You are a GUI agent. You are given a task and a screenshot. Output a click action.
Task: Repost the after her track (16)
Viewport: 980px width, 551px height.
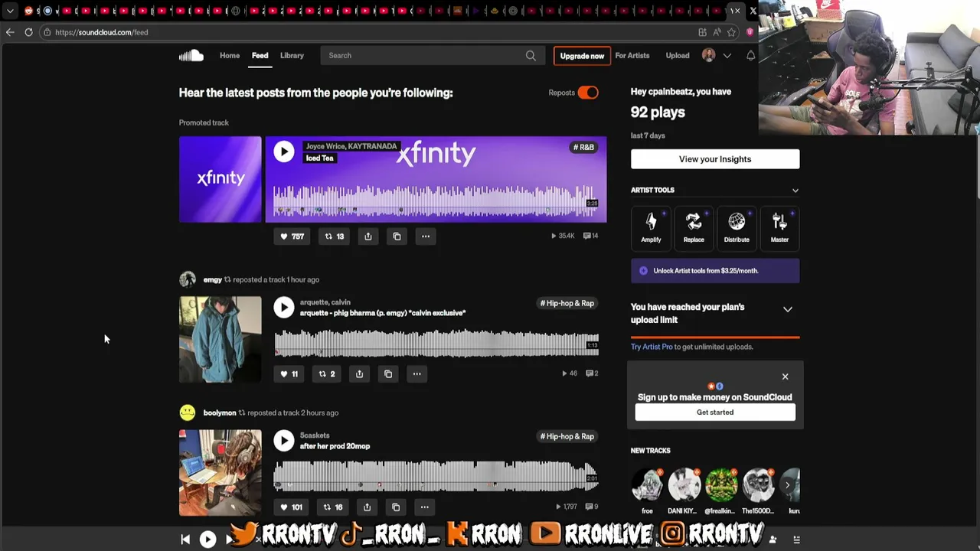[333, 507]
